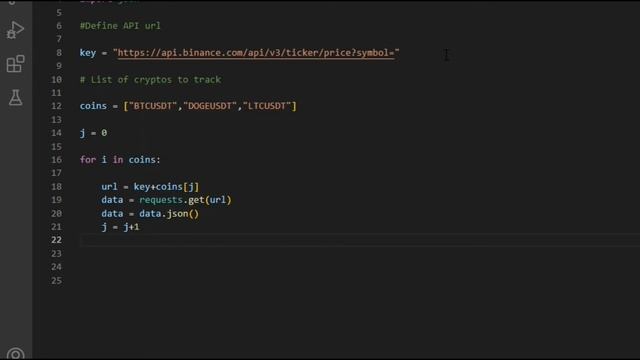Click the "requests.get(url)" call
This screenshot has height=360, width=640.
185,200
